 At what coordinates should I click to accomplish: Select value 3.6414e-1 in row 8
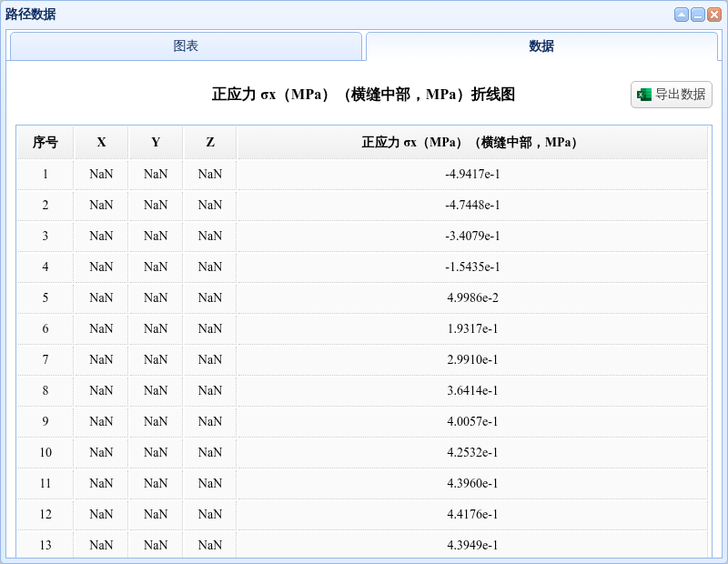point(472,390)
